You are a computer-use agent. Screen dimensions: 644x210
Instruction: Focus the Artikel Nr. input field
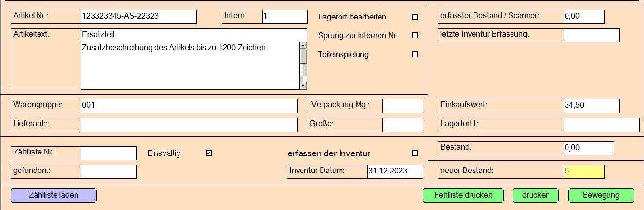[138, 17]
